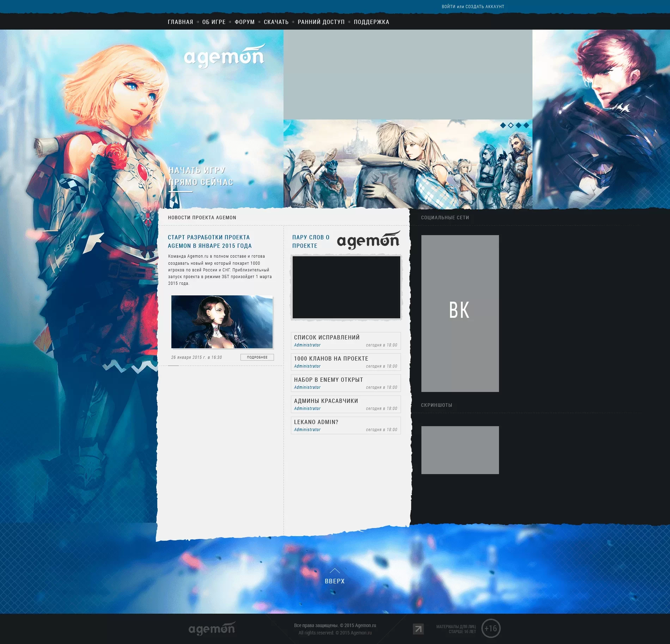
Task: Click the grey screenshot thumbnail under СКРИНШОТЫ
Action: click(x=460, y=450)
